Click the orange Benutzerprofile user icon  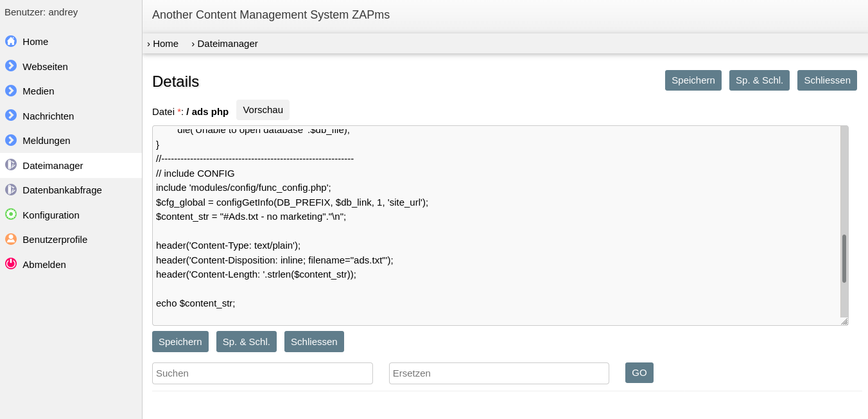(11, 239)
